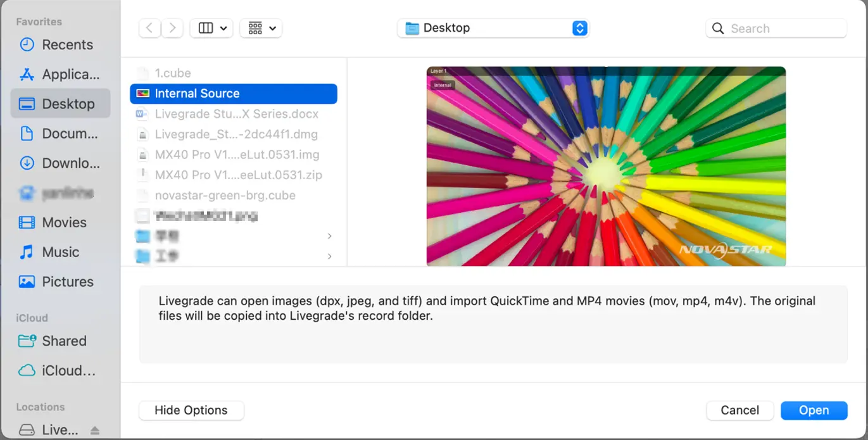Click the back navigation arrow

[149, 28]
